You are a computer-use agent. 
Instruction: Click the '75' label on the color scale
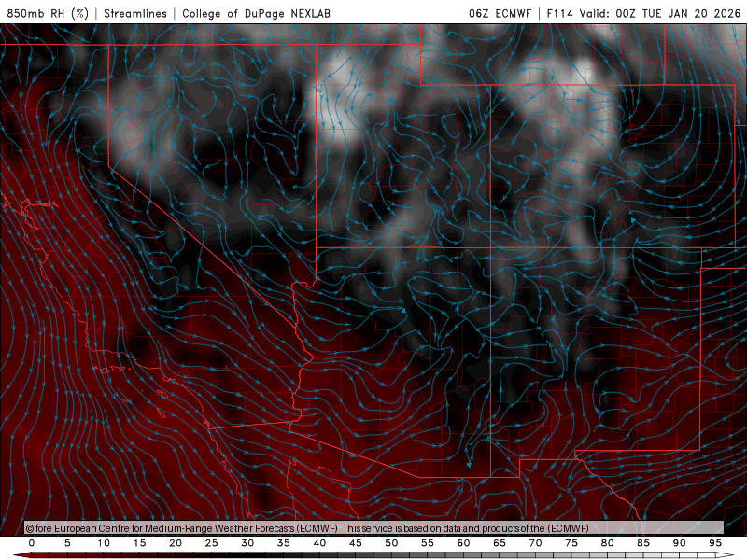point(571,543)
